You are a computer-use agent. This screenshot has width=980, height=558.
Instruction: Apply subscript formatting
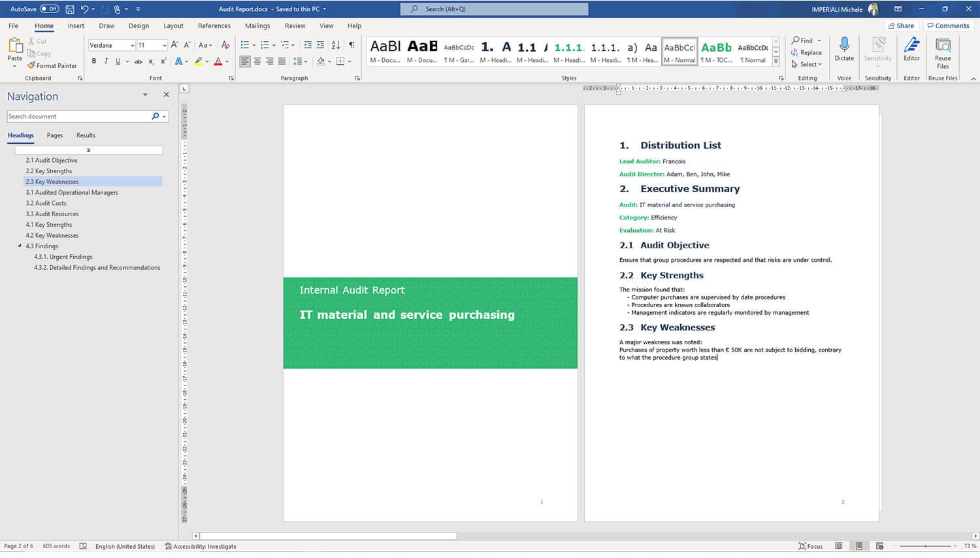151,61
